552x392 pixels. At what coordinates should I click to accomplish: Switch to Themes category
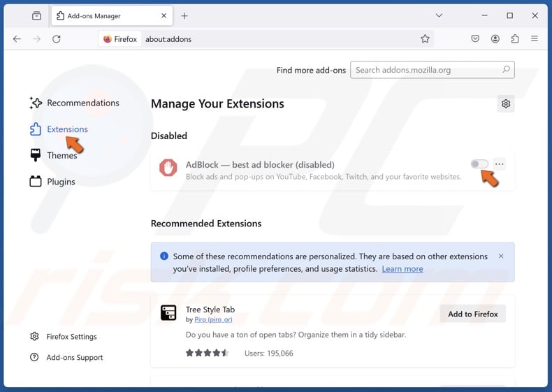55,155
